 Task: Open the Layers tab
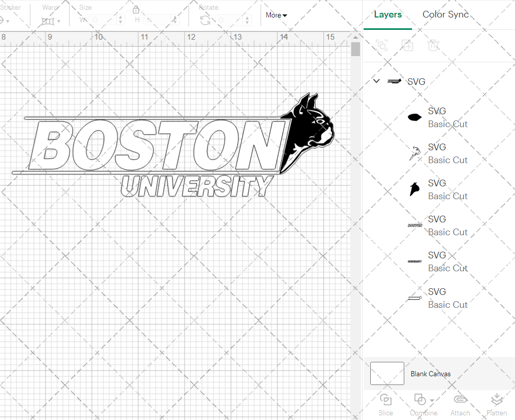click(388, 14)
